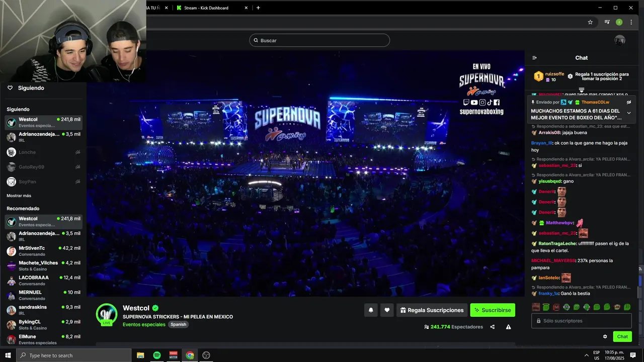The width and height of the screenshot is (644, 362).
Task: Open offline channel SoyPan
Action: pyautogui.click(x=44, y=182)
